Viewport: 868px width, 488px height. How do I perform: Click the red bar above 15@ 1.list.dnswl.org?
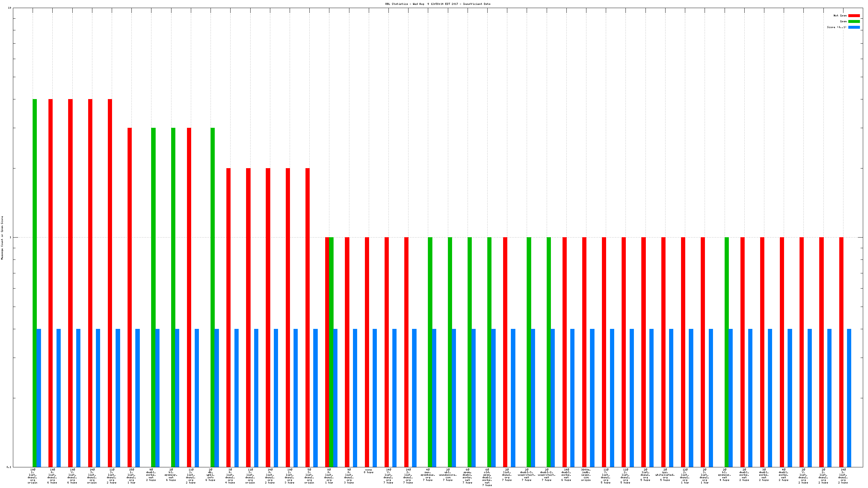click(130, 296)
